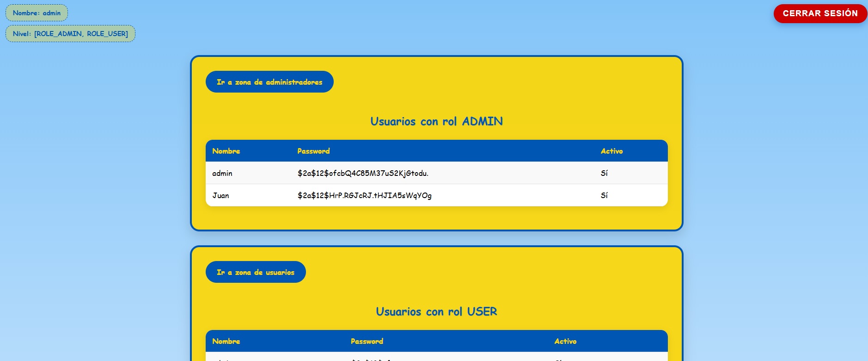Select 'Usuarios con rol USER' heading
The image size is (868, 361).
[x=436, y=311]
